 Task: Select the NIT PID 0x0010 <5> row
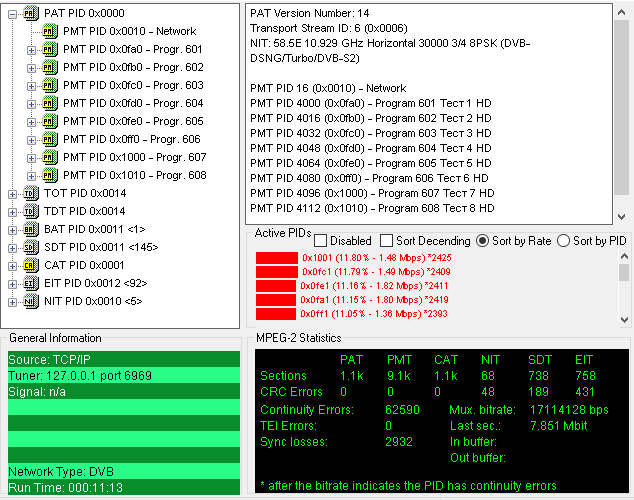click(x=93, y=301)
